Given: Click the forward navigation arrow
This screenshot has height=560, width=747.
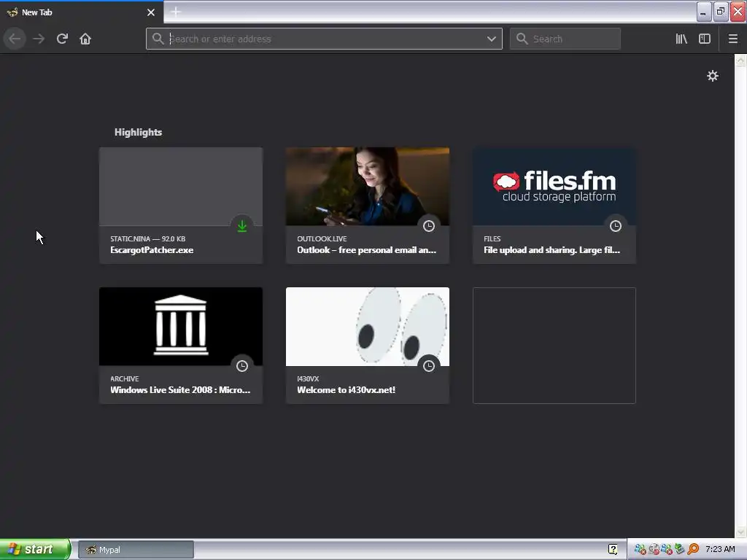Looking at the screenshot, I should tap(39, 39).
